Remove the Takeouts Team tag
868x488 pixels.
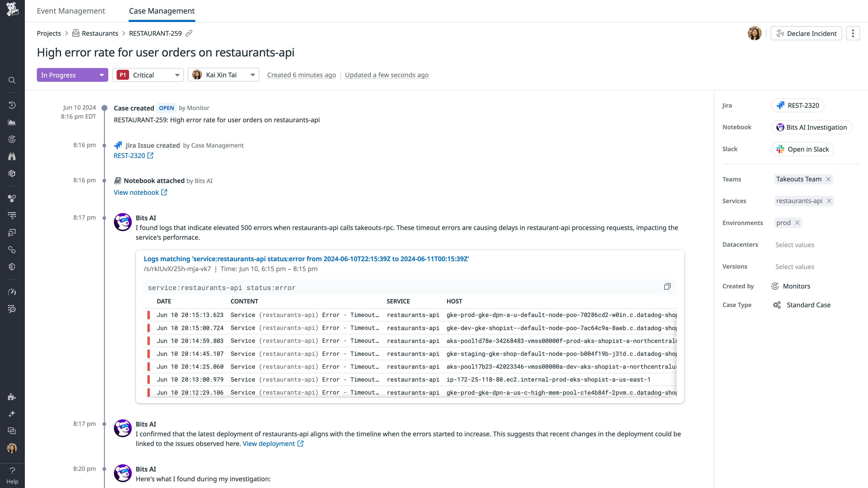[828, 179]
